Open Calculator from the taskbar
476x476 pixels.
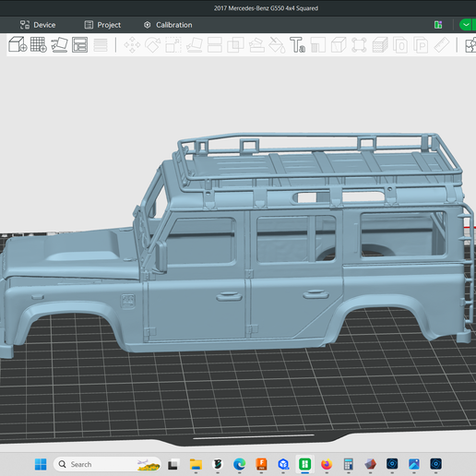point(349,464)
